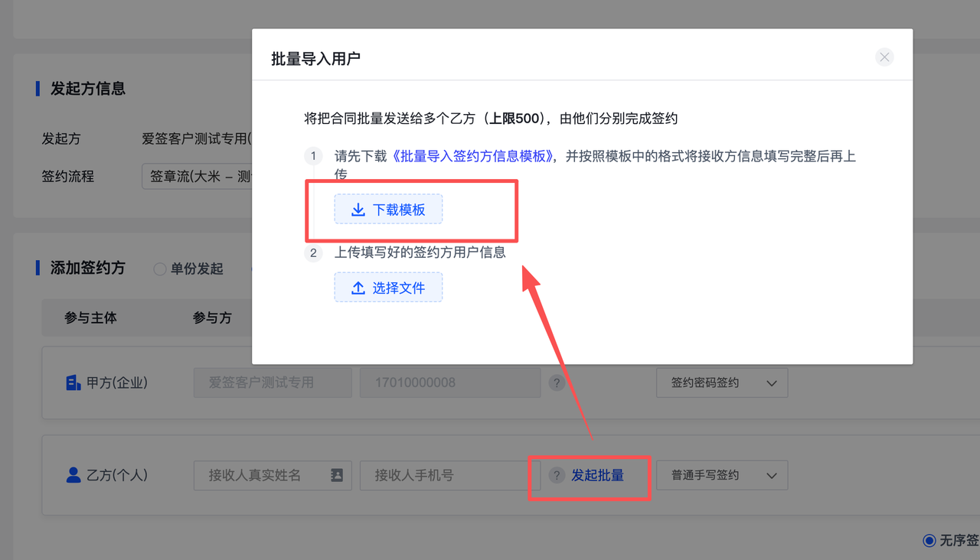Click the help icon in 甲方 row

557,383
